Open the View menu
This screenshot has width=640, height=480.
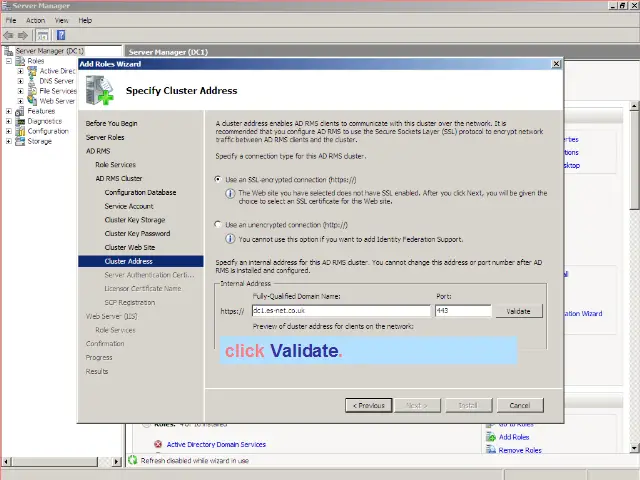tap(62, 20)
